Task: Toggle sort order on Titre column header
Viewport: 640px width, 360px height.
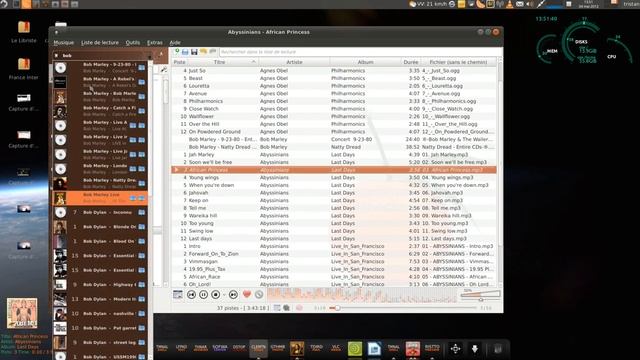Action: (223, 62)
